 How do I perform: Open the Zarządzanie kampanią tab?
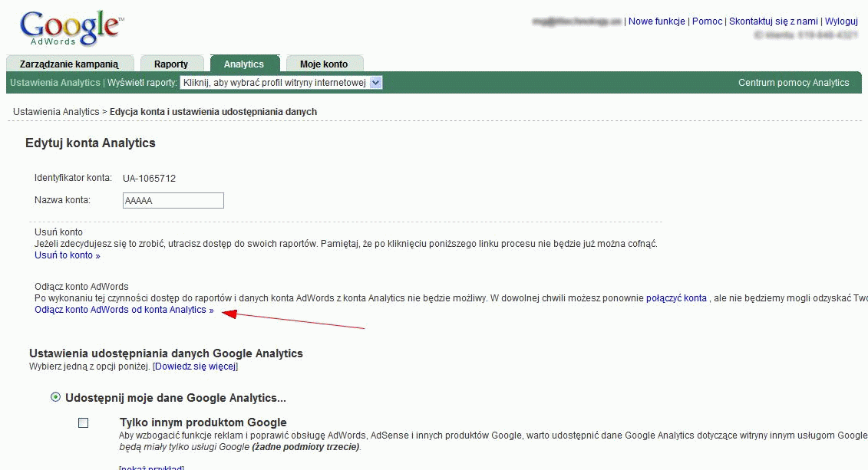pos(70,64)
